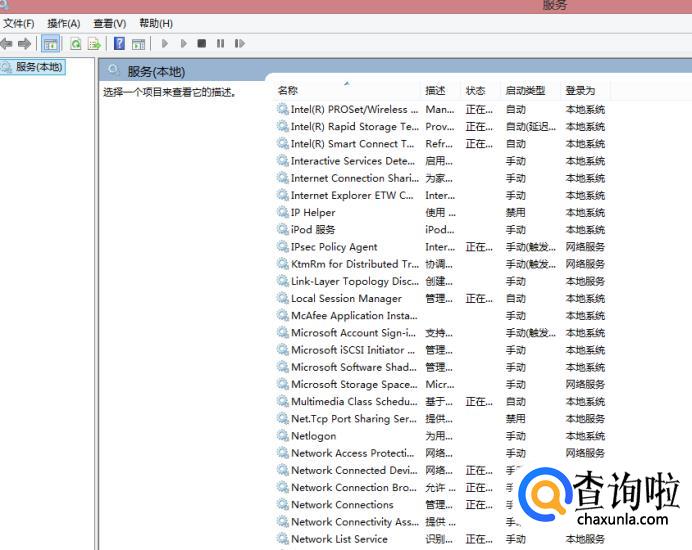
Task: Open the 操作(A) menu
Action: pyautogui.click(x=64, y=23)
